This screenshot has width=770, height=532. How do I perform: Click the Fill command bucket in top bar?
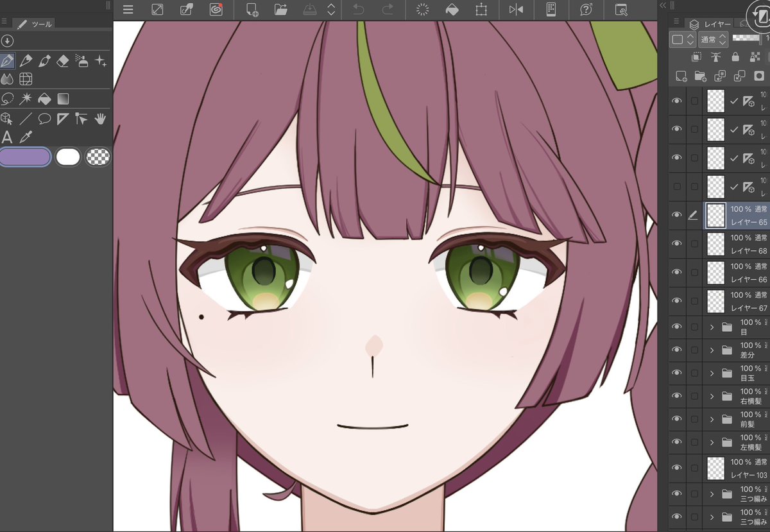452,10
